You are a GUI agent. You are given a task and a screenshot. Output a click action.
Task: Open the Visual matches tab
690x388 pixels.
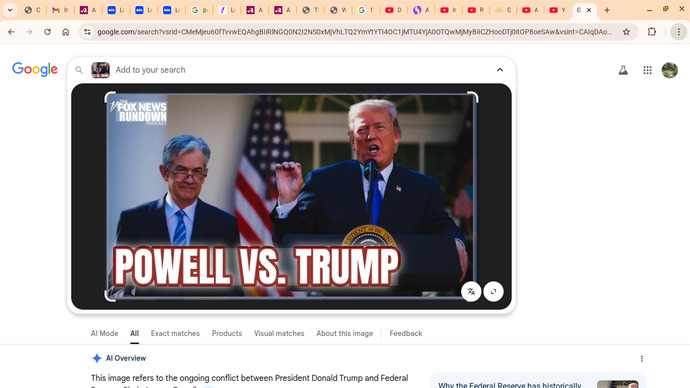[x=279, y=333]
